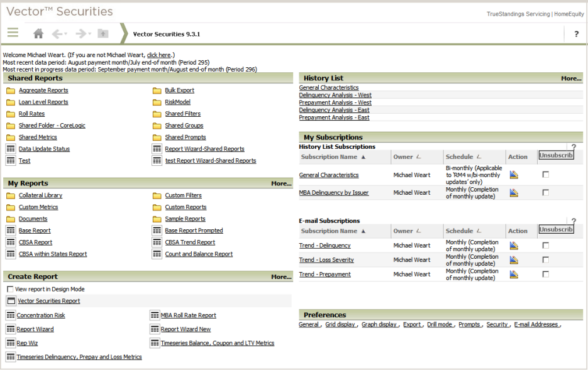Image resolution: width=588 pixels, height=370 pixels.
Task: Open the back button history dropdown arrow
Action: pos(65,34)
